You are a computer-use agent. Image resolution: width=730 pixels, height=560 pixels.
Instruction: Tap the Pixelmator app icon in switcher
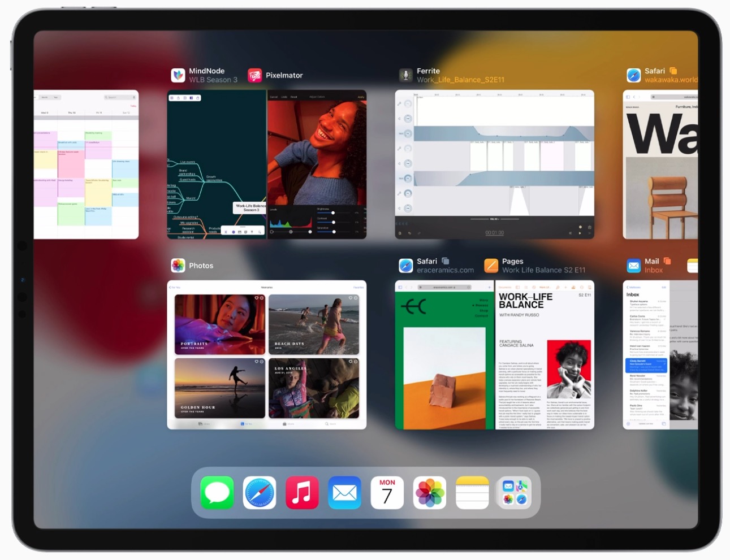coord(255,75)
